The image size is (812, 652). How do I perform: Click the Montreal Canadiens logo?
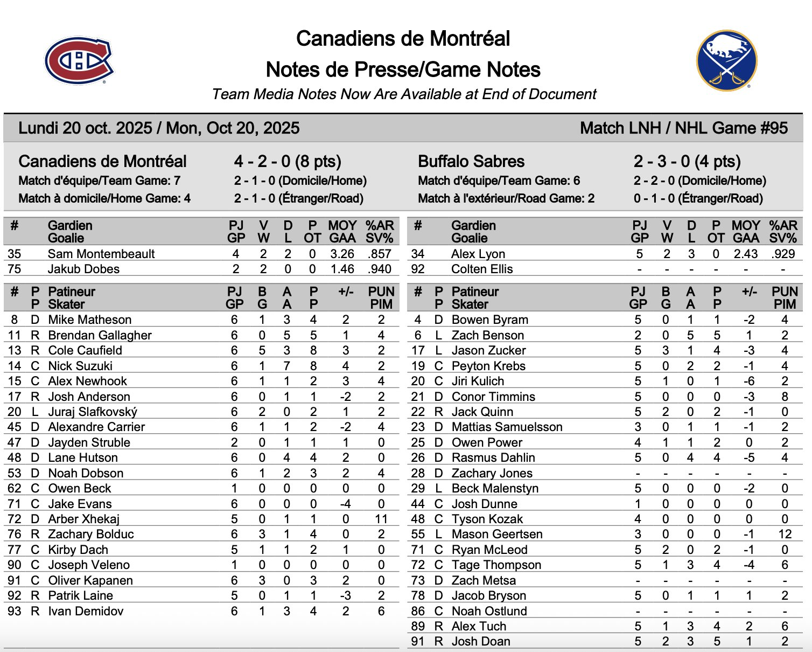coord(79,61)
